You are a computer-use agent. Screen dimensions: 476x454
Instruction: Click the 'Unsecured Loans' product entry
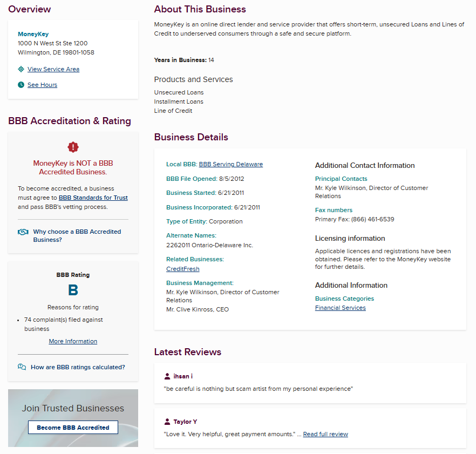179,92
